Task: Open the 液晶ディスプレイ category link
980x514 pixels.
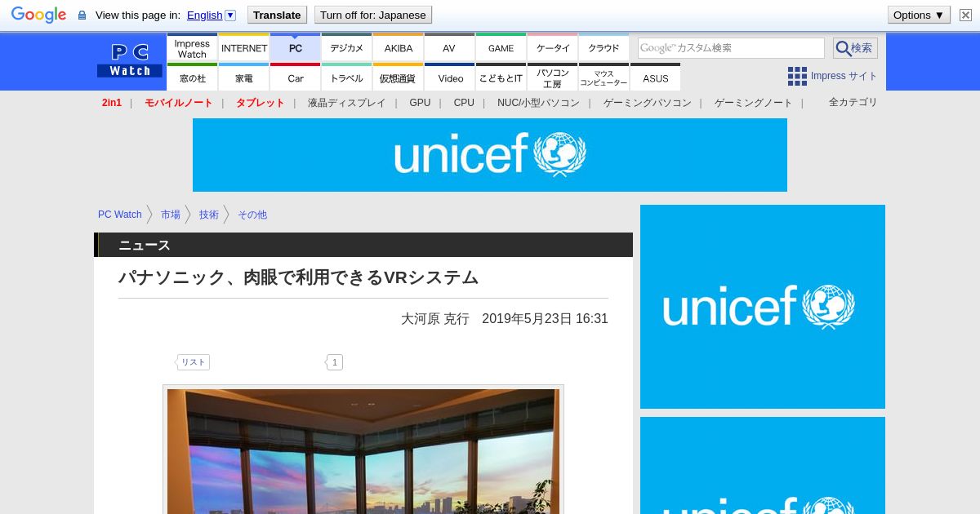Action: coord(346,103)
